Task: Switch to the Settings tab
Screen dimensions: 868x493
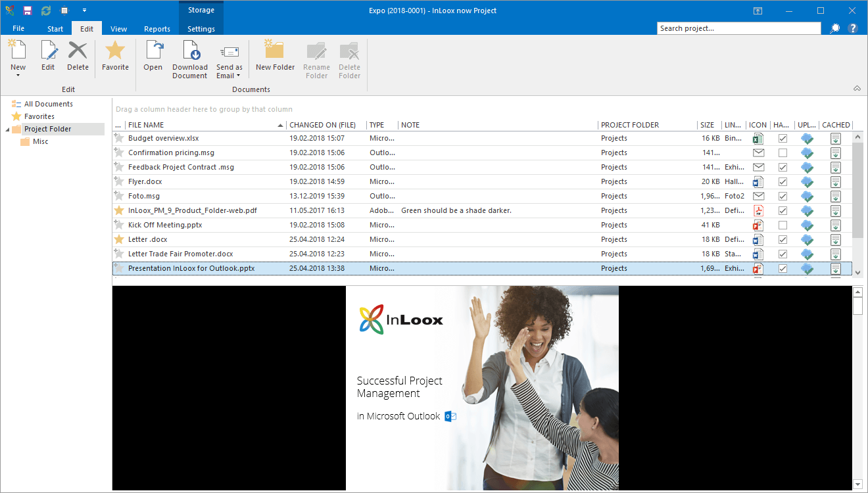Action: [x=201, y=29]
